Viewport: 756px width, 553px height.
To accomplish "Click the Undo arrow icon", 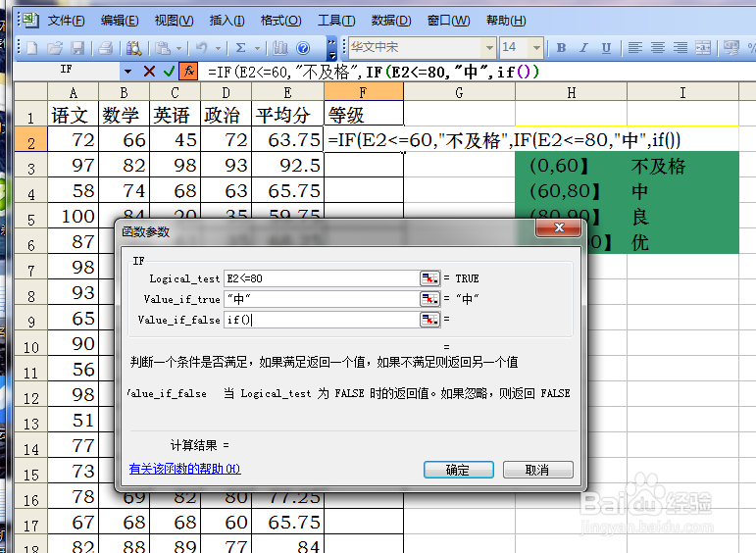I will (202, 48).
